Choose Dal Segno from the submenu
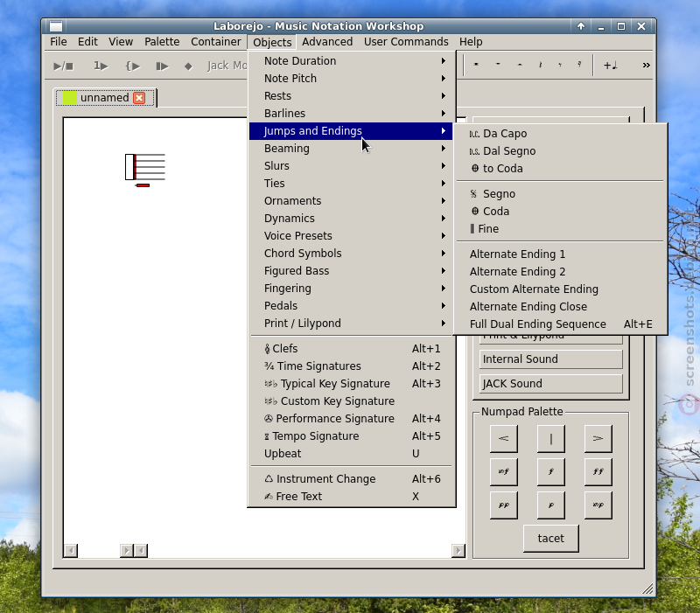Screen dimensions: 700x613 click(x=560, y=150)
